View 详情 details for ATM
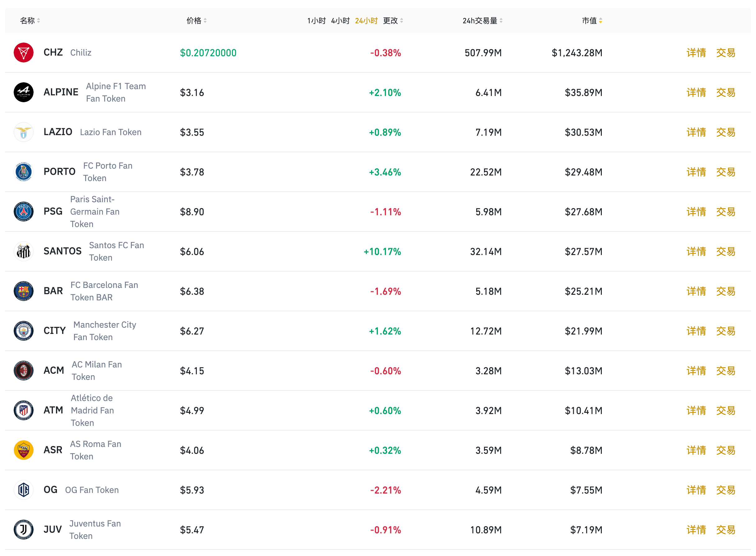 (696, 410)
